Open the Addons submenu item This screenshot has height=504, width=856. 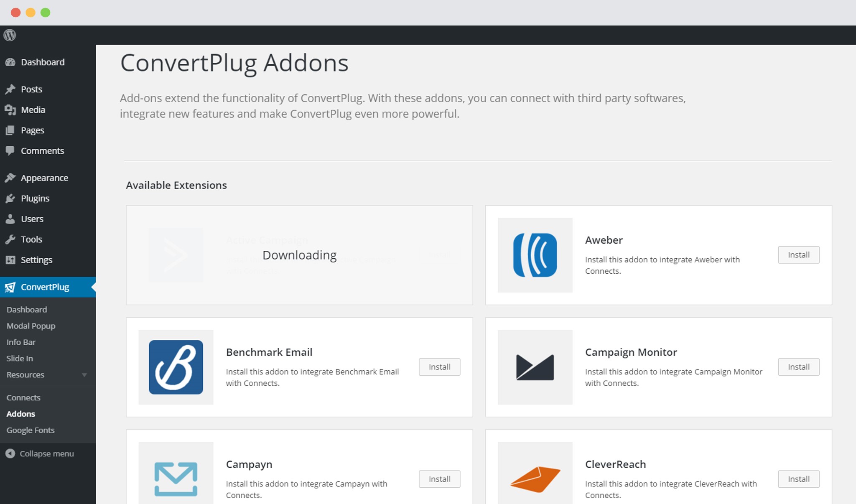[x=20, y=413]
